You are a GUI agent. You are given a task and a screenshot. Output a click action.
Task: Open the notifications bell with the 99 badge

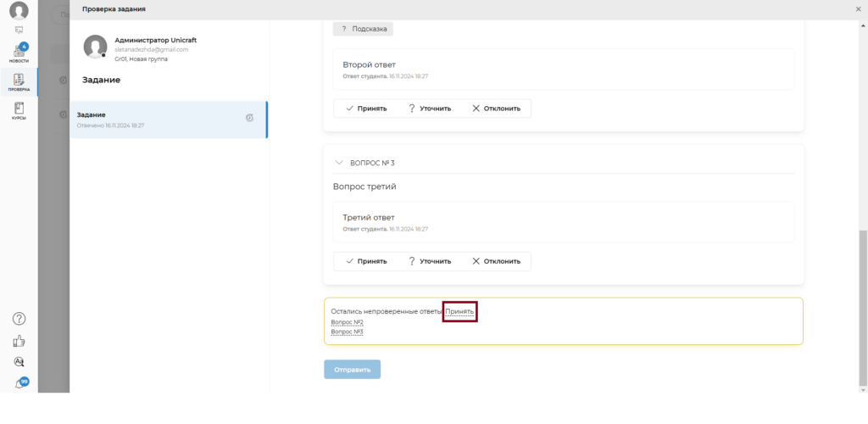[x=21, y=383]
